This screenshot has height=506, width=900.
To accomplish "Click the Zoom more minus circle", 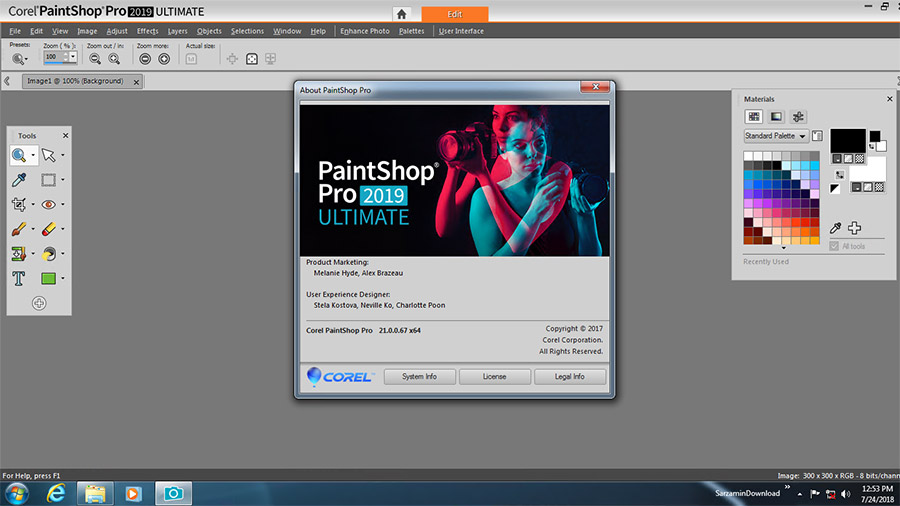I will [145, 59].
